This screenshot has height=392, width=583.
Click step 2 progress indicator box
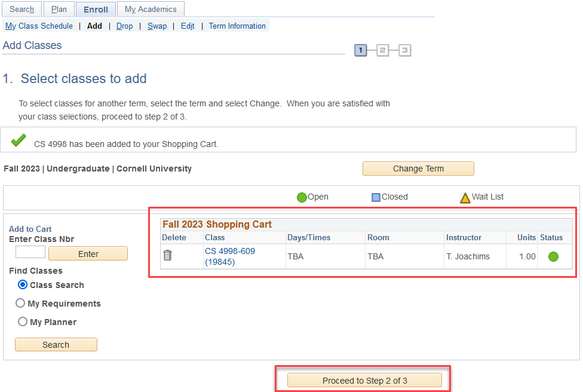click(x=382, y=50)
